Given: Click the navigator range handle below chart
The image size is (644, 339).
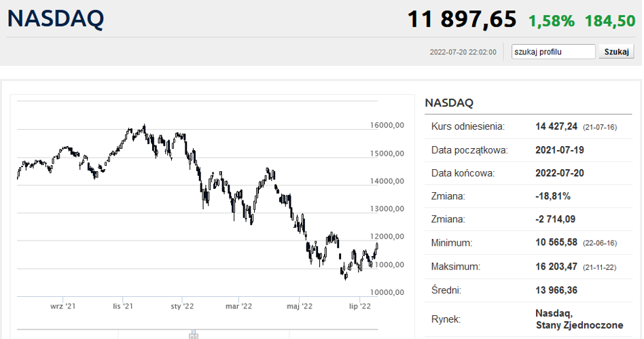Looking at the screenshot, I should [x=194, y=334].
